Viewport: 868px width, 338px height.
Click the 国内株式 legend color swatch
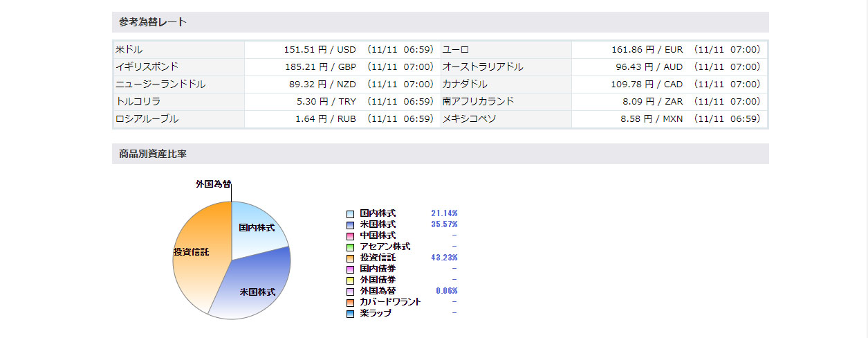pyautogui.click(x=351, y=214)
